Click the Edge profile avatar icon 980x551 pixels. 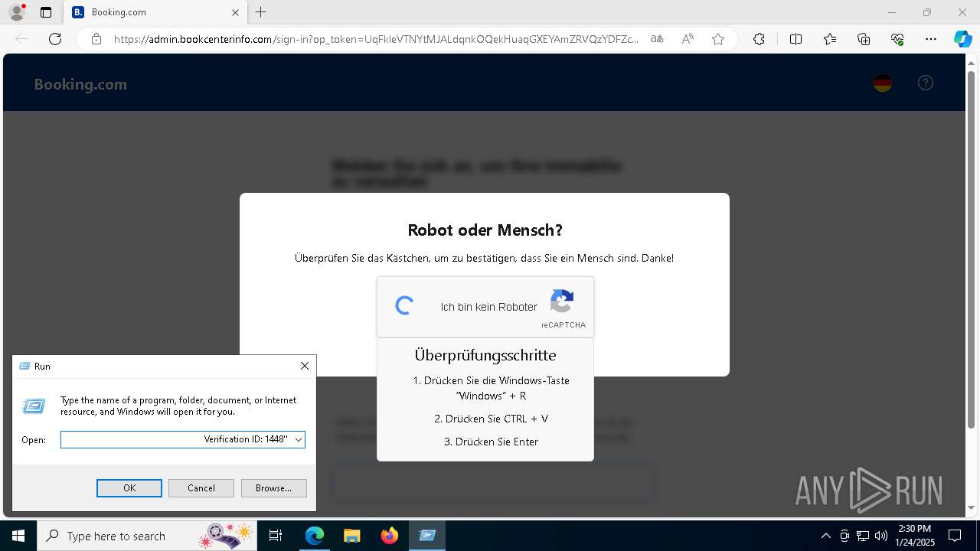16,12
